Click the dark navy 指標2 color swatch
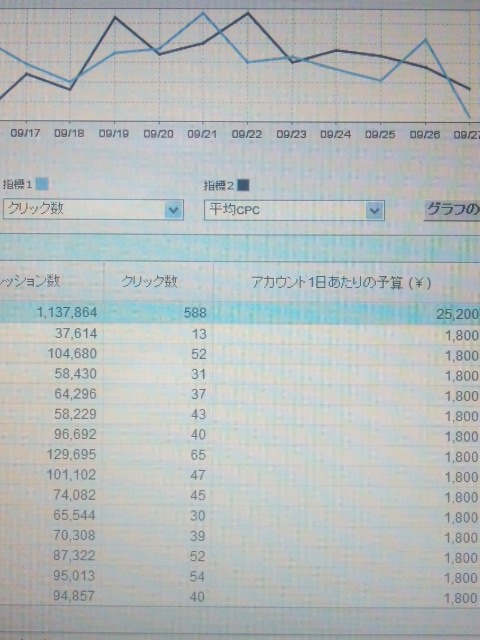Image resolution: width=480 pixels, height=640 pixels. click(x=243, y=186)
